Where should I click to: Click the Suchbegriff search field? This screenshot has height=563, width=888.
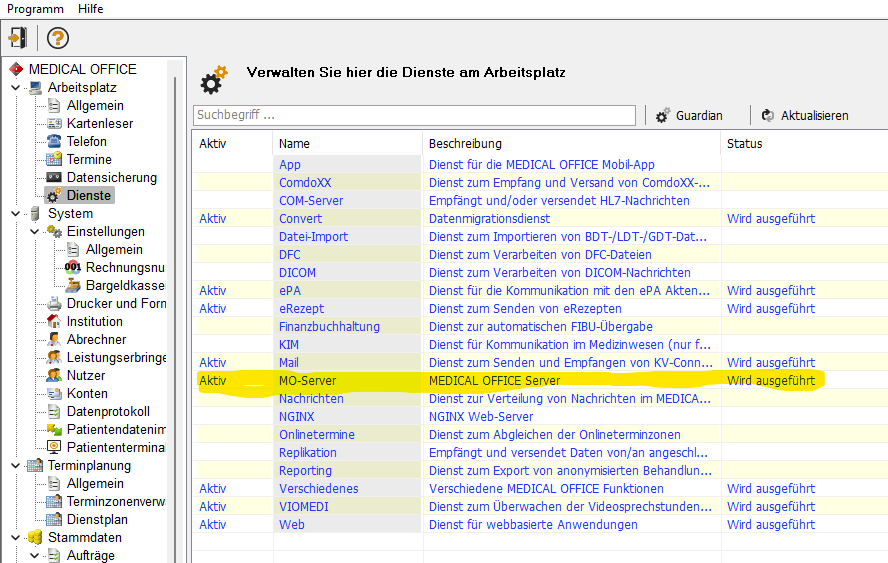pyautogui.click(x=414, y=115)
